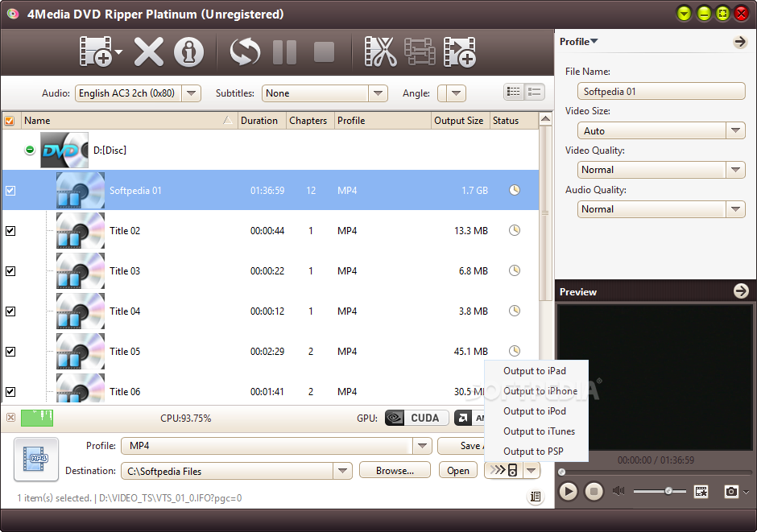Open the snapshot options arrow

pos(747,492)
